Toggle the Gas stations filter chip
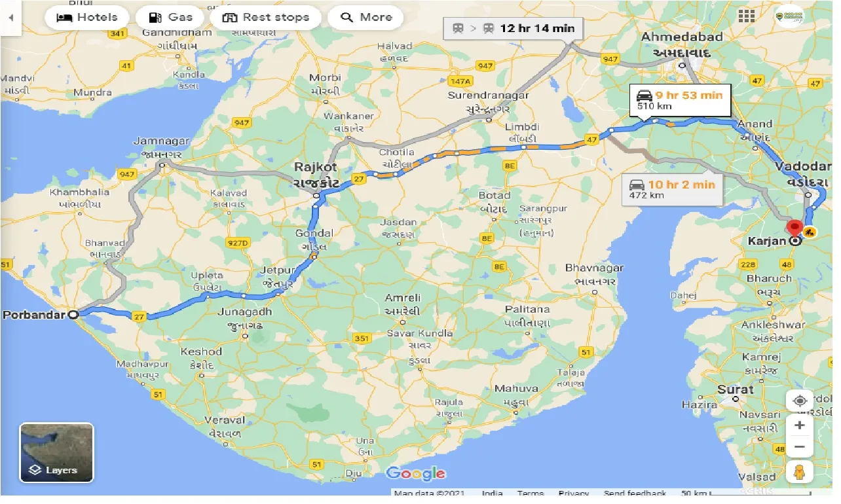The height and width of the screenshot is (504, 841). pos(170,17)
